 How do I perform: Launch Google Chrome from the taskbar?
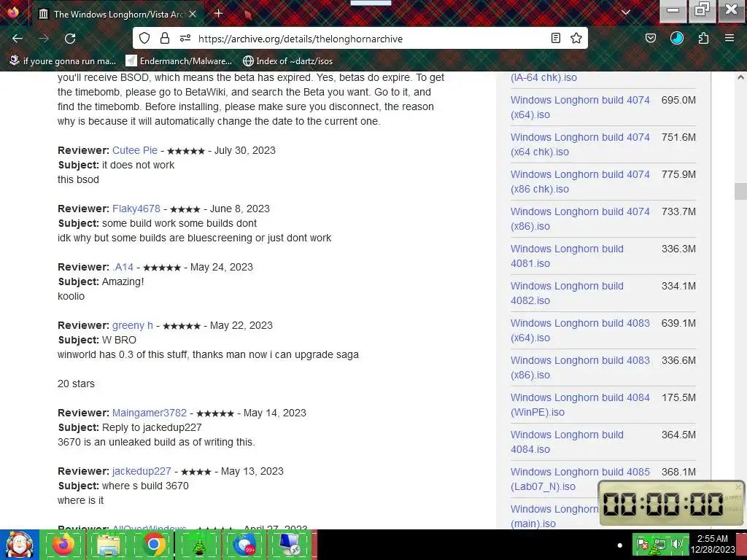click(x=154, y=544)
